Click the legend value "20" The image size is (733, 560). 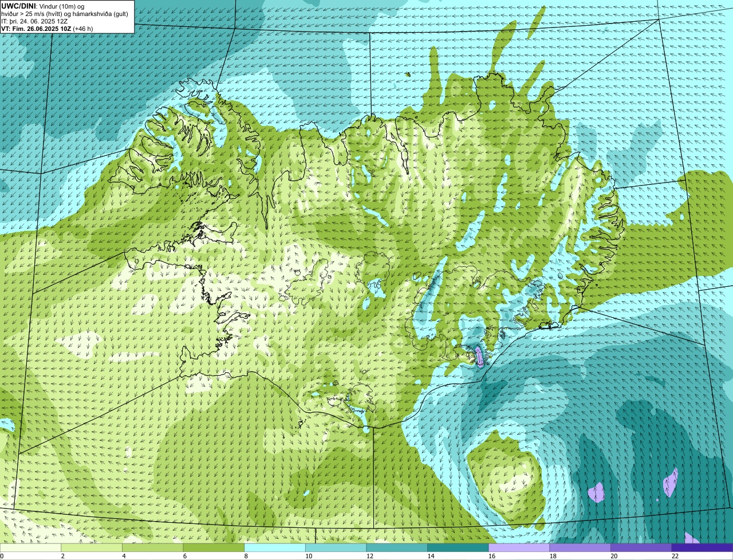[614, 556]
